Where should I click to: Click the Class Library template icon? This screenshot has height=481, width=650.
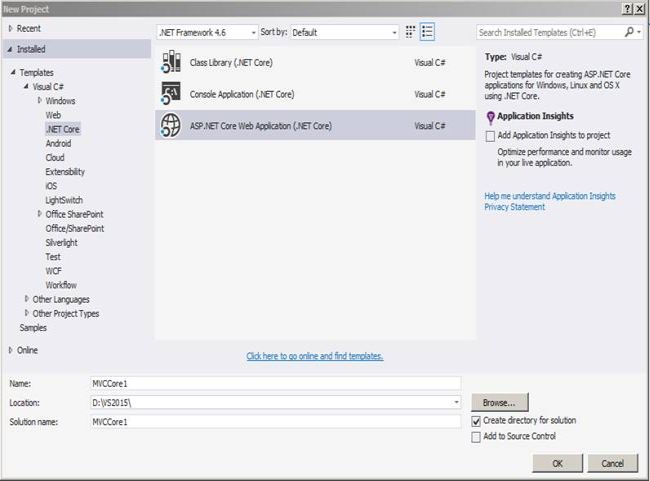[x=171, y=62]
